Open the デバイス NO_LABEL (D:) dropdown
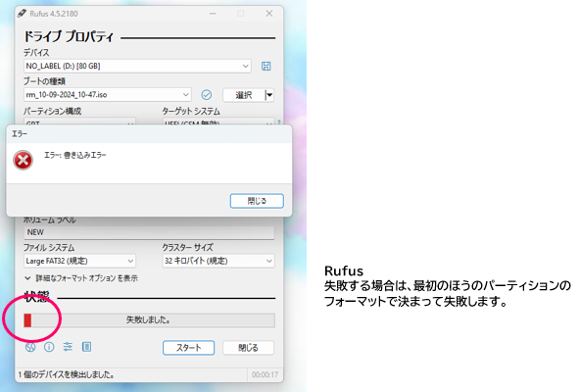Image resolution: width=580 pixels, height=392 pixels. pos(137,67)
